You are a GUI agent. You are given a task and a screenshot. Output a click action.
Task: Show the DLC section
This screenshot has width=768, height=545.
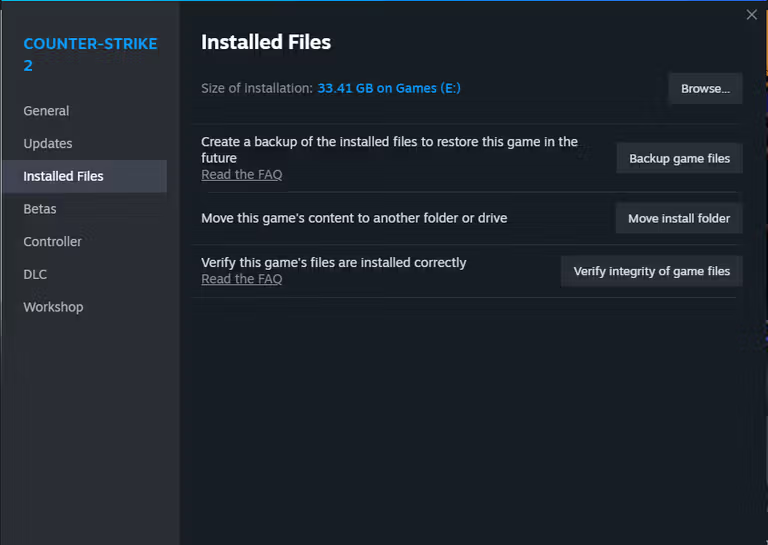pos(35,274)
